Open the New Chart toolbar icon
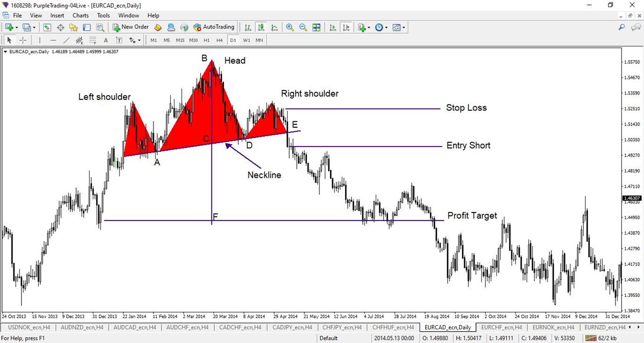This screenshot has height=343, width=644. [x=9, y=27]
